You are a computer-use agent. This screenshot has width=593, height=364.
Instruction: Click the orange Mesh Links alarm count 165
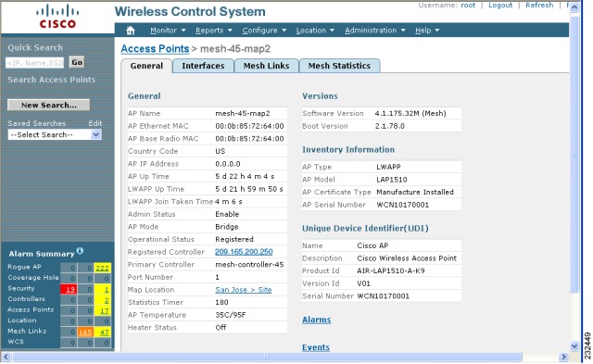[x=85, y=333]
